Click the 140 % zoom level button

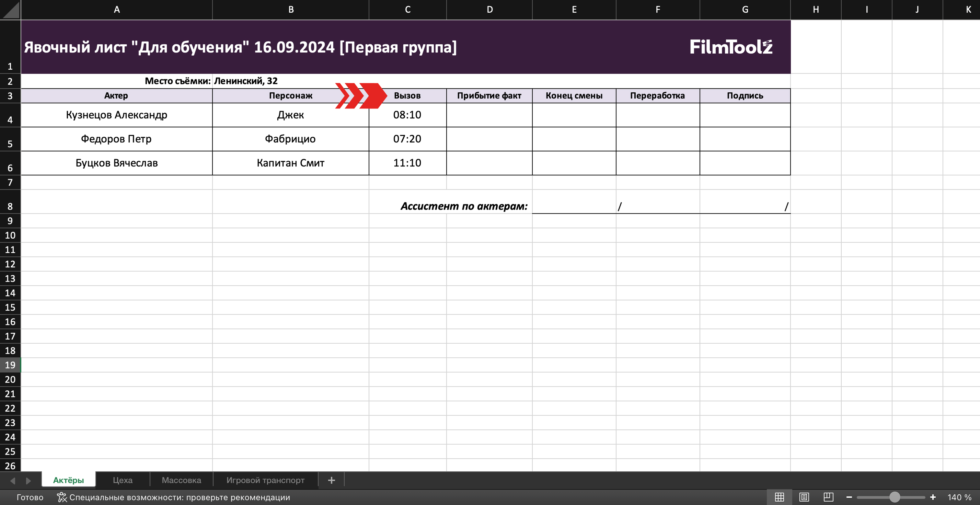coord(959,497)
